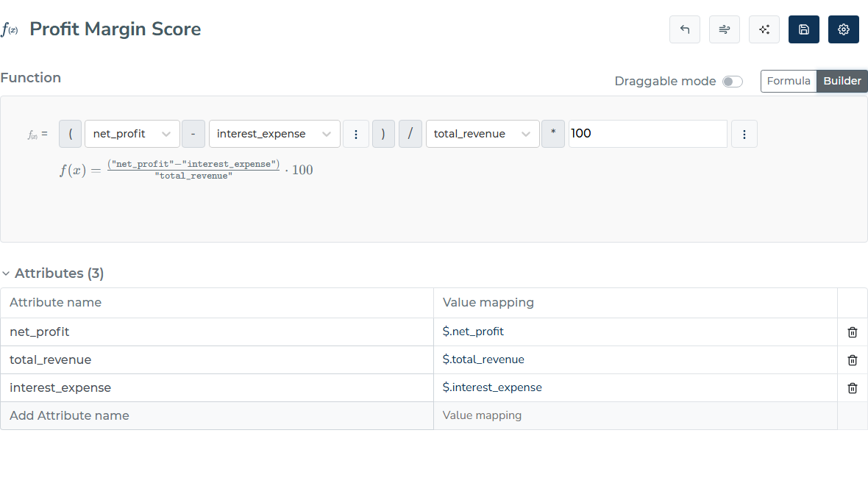868x494 pixels.
Task: Click the Function section heading
Action: pyautogui.click(x=30, y=77)
